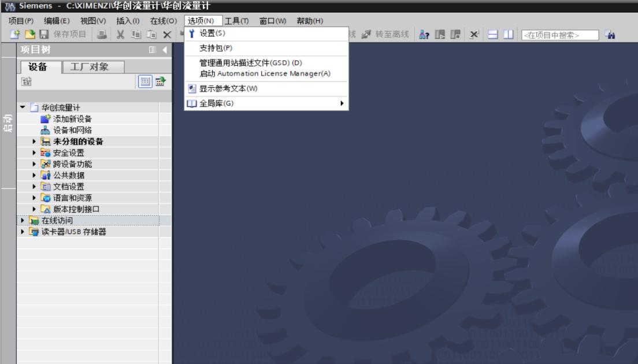The image size is (638, 364).
Task: Click the 在项目中搜索 search field
Action: (x=560, y=35)
